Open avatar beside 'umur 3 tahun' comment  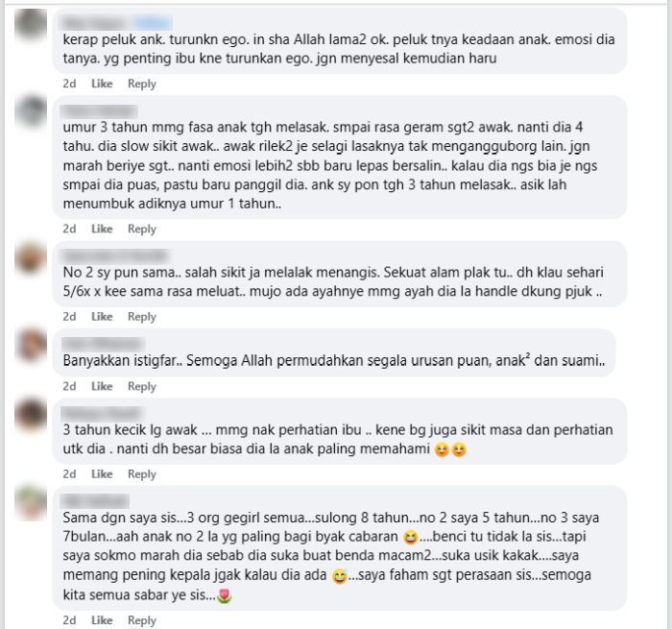(x=31, y=111)
